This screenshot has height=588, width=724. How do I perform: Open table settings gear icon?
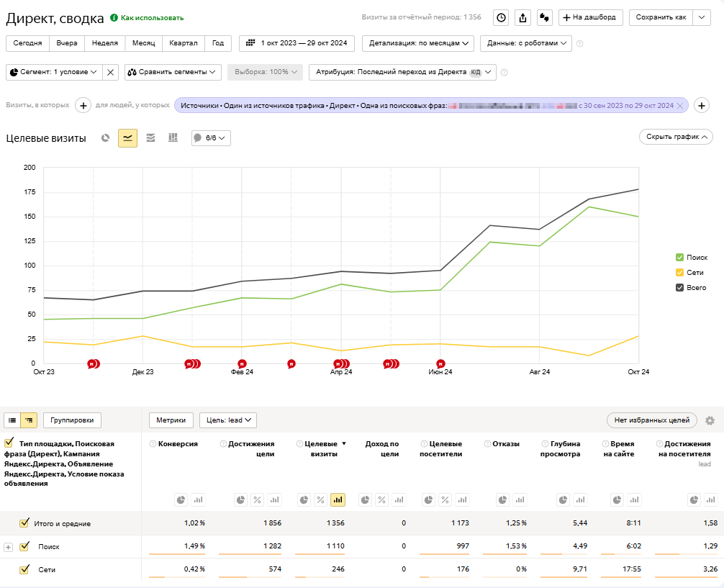click(710, 420)
